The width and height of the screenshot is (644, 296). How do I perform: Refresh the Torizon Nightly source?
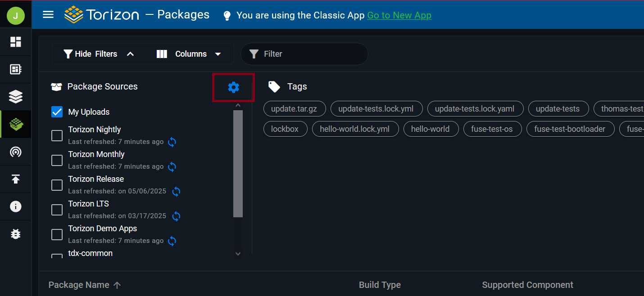(x=172, y=142)
